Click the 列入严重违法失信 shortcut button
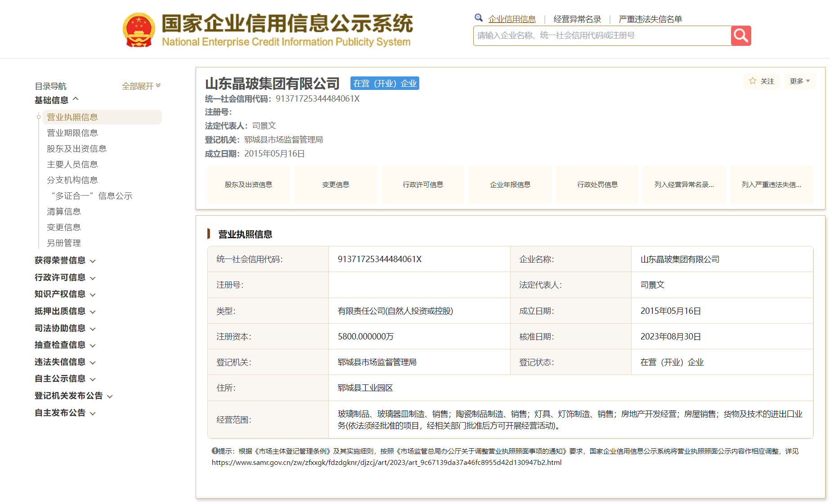 coord(772,184)
